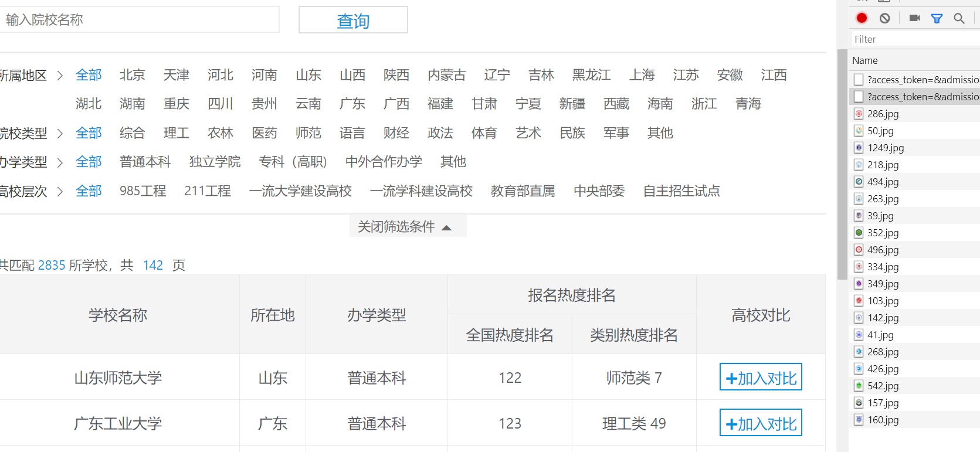Filter by 985工程 level
980x452 pixels.
[x=143, y=191]
